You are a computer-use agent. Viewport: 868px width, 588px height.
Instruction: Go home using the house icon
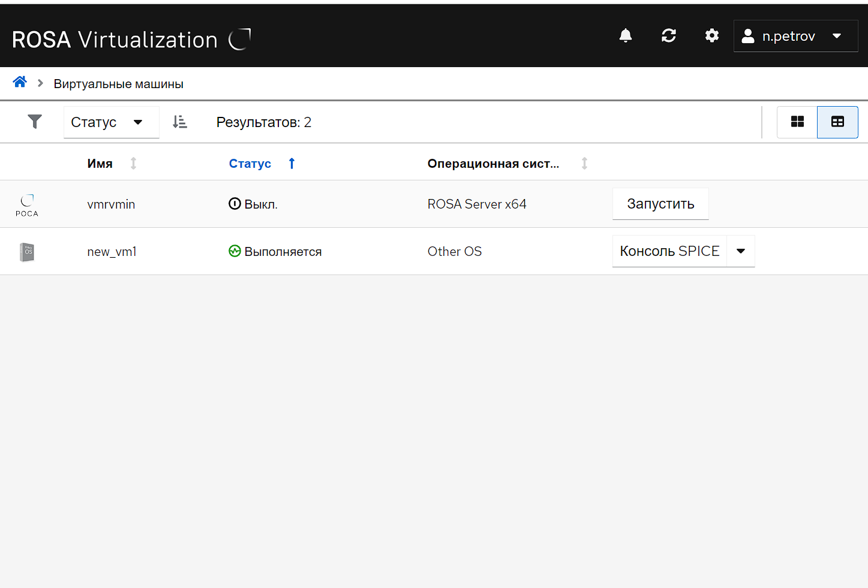coord(20,82)
